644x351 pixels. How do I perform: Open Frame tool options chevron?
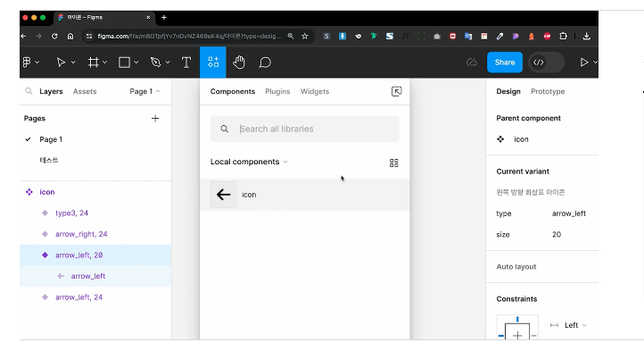pos(104,63)
